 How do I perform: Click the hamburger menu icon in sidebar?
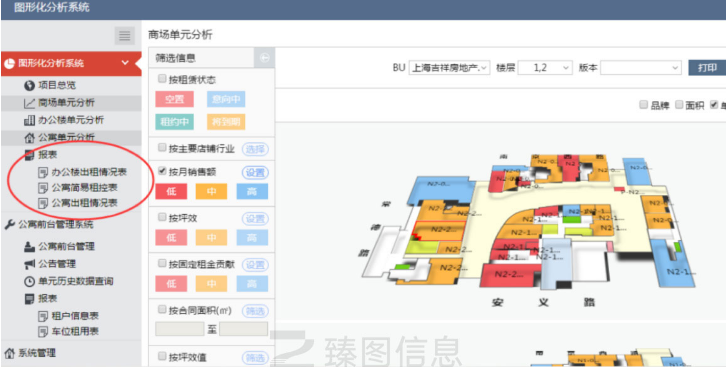click(125, 36)
